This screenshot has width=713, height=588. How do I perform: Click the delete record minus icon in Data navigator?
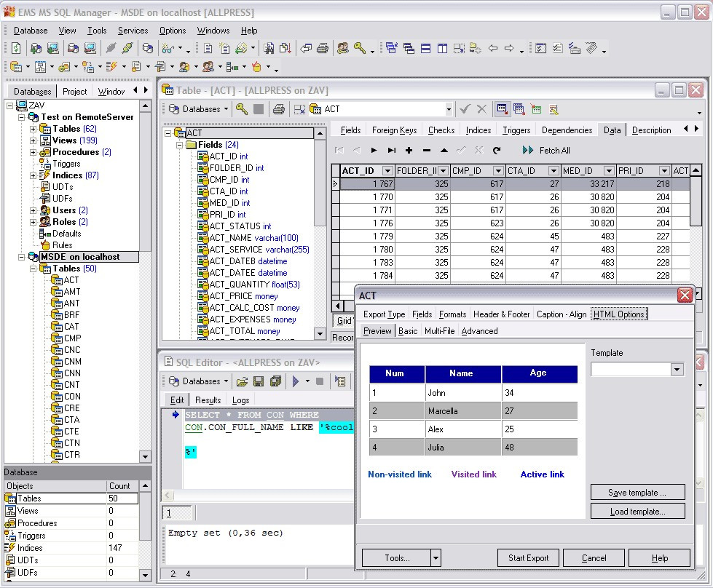pos(427,151)
